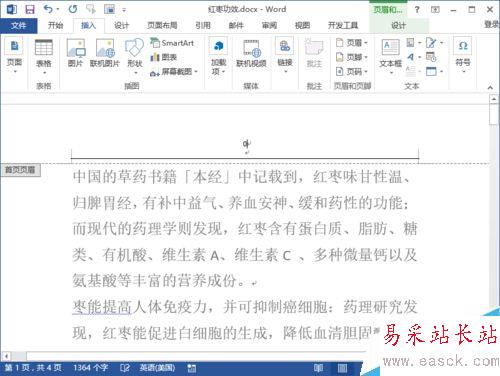This screenshot has width=500, height=376.
Task: Insert a SmartArt graphic
Action: (x=172, y=43)
